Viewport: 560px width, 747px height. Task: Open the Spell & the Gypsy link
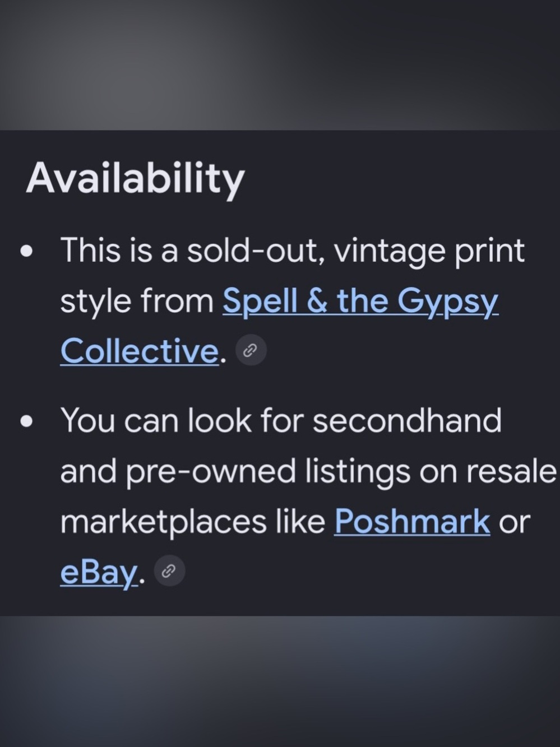point(360,301)
